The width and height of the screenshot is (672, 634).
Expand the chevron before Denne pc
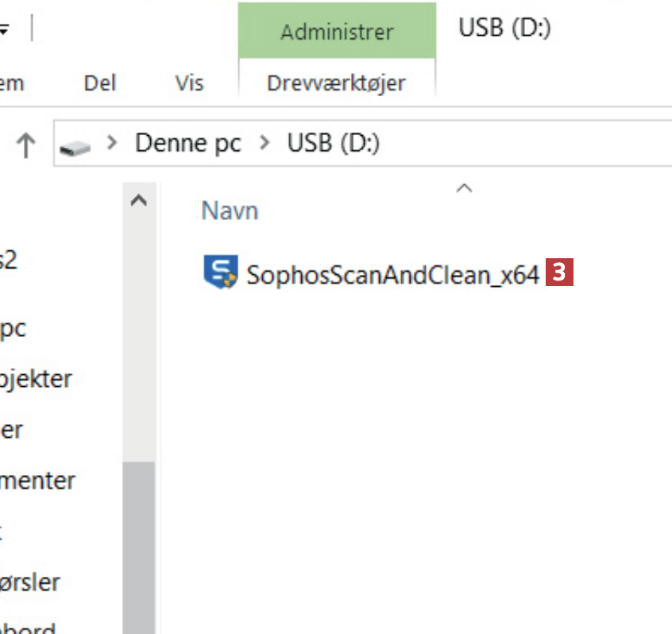[x=112, y=143]
